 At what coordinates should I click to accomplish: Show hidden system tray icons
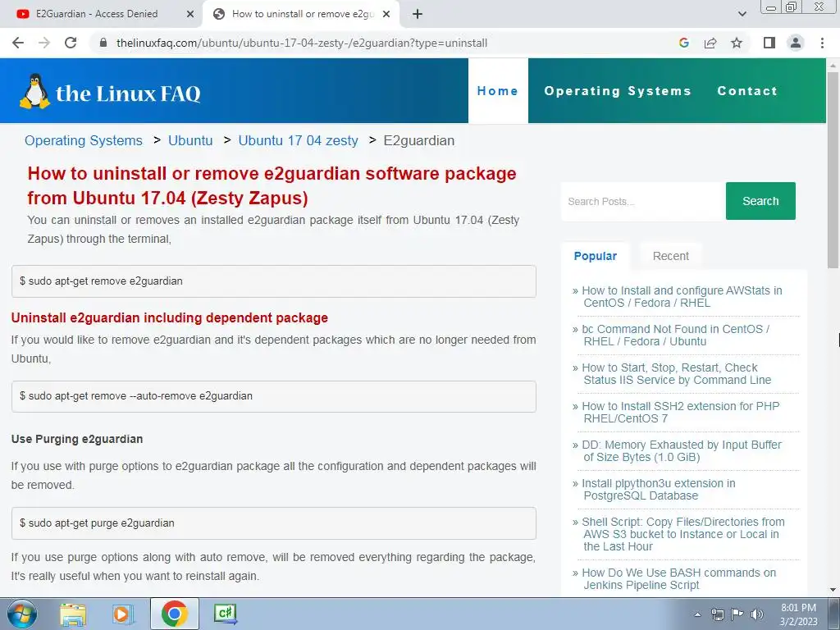click(697, 615)
